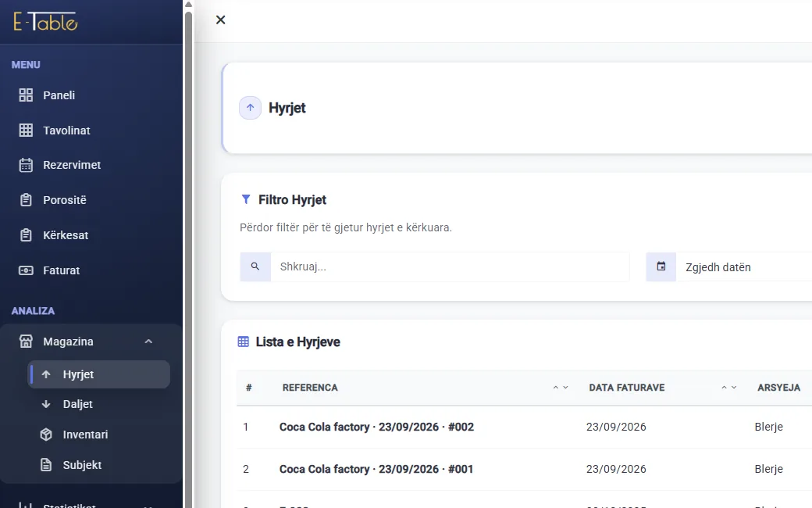Sort by the REFERENCA column arrows
The image size is (812, 508).
pos(561,387)
